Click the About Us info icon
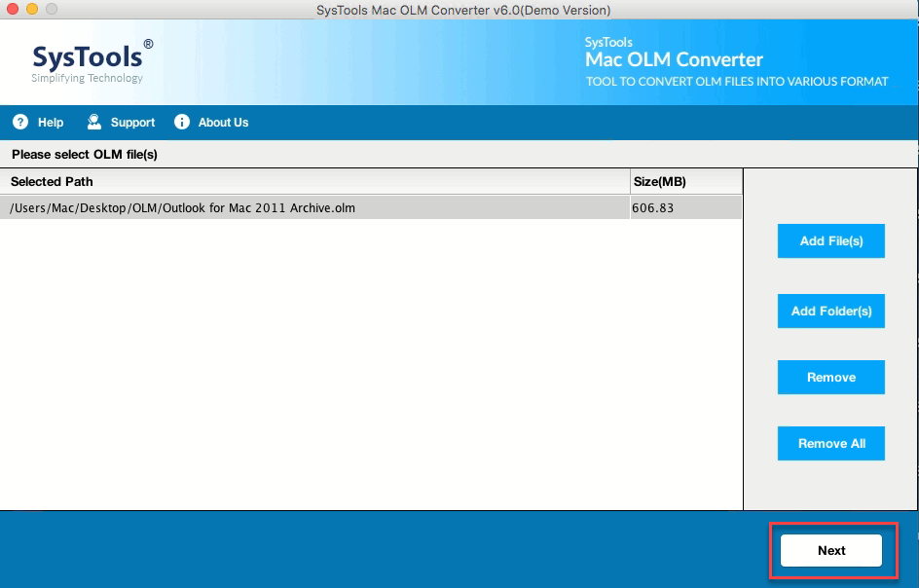 [x=182, y=122]
